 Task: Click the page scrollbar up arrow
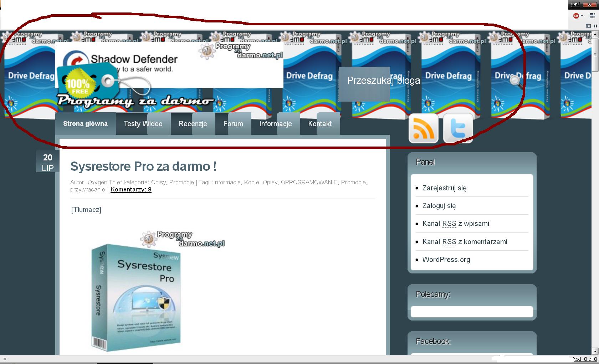click(594, 35)
